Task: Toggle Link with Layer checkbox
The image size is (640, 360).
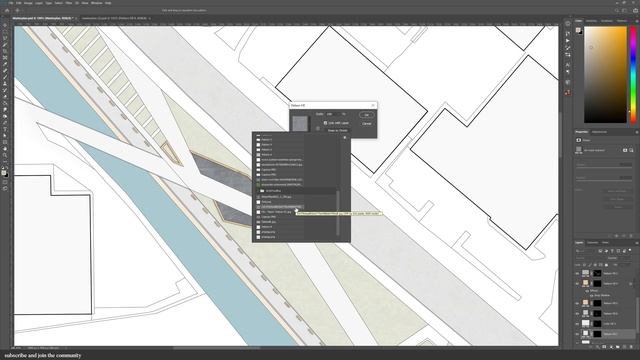Action: [x=325, y=123]
